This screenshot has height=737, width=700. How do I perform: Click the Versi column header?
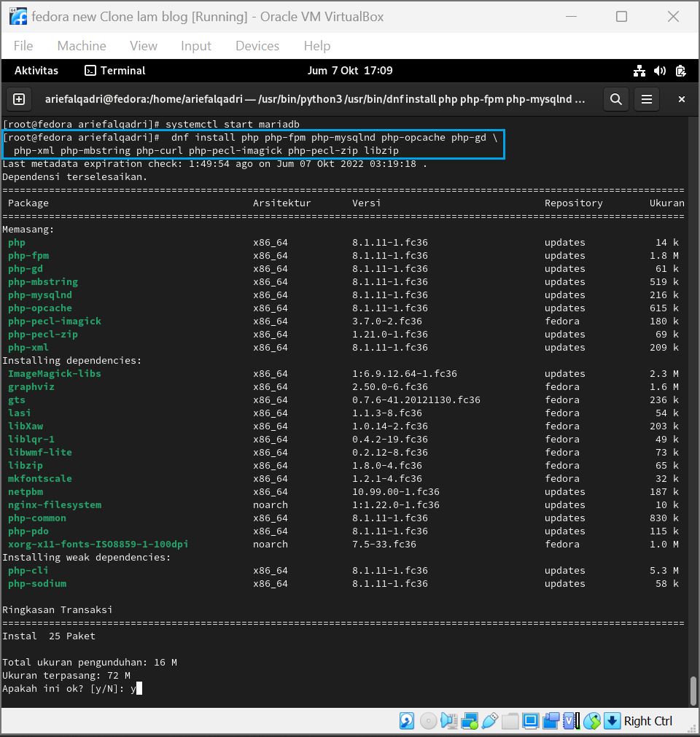366,203
